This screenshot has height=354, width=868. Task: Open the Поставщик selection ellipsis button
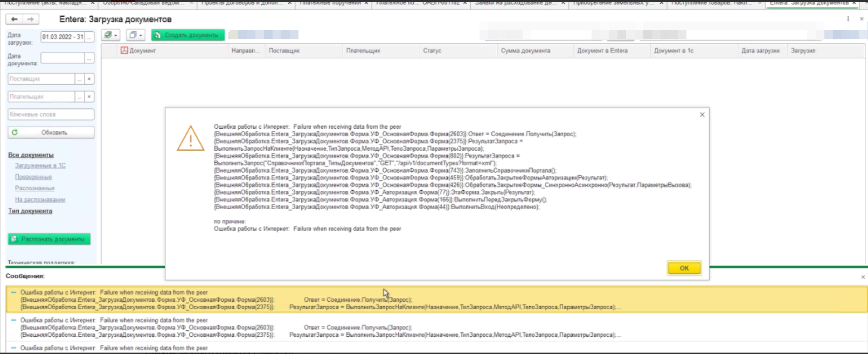pos(80,79)
